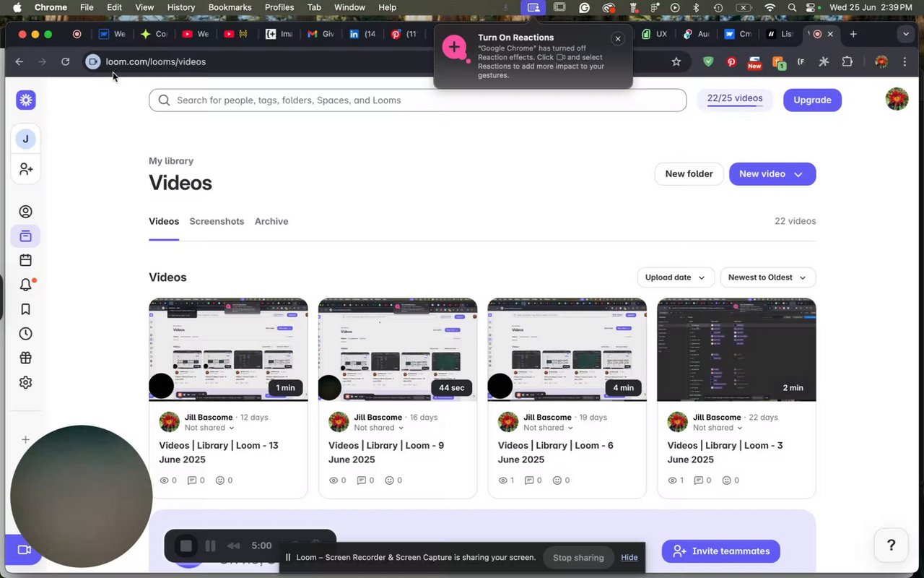Open the 44 sec video thumbnail
The image size is (924, 578).
398,350
